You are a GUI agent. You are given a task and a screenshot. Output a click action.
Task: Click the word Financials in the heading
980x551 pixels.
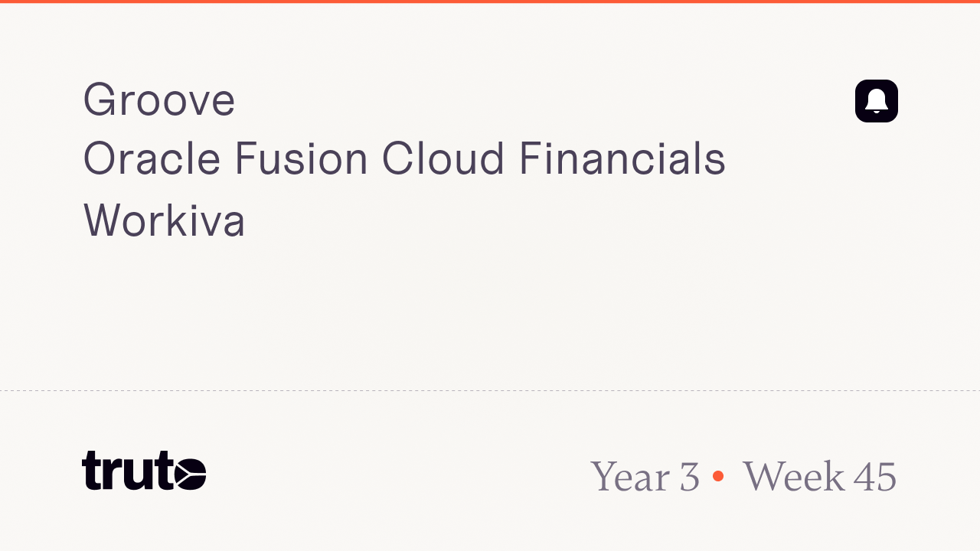622,160
